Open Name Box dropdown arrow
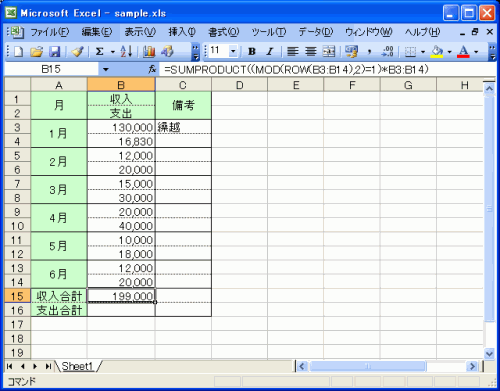Viewport: 500px width, 391px height. 106,69
